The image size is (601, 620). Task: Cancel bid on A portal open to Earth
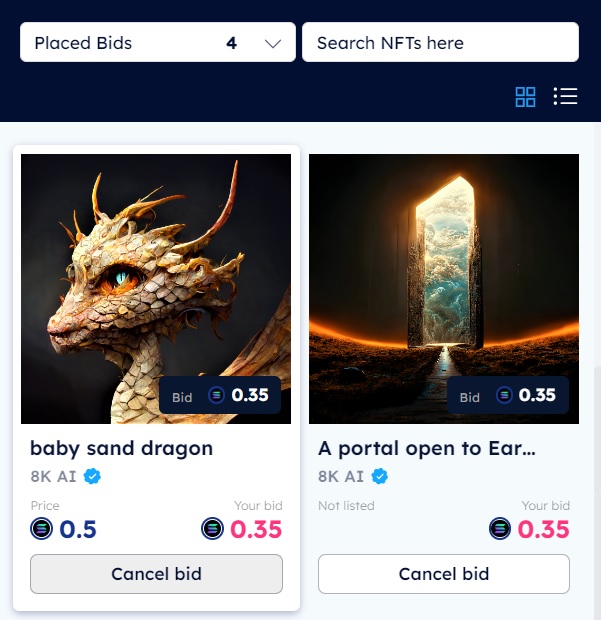tap(444, 574)
